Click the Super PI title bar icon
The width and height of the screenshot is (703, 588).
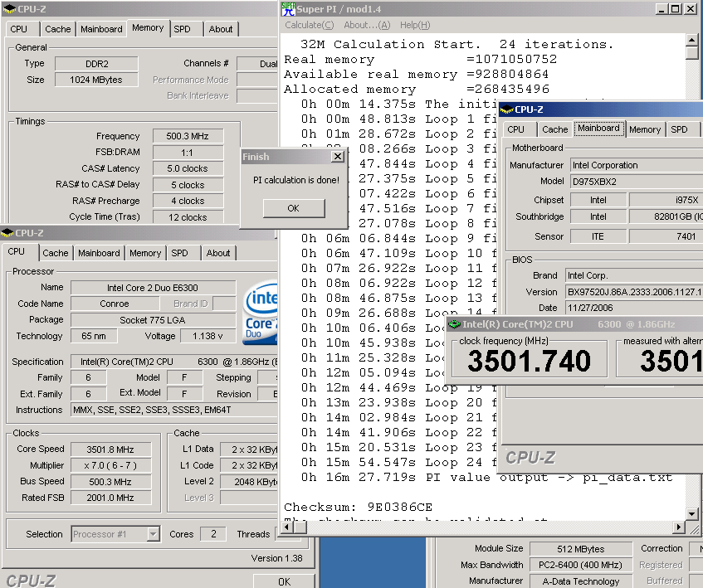click(x=288, y=9)
